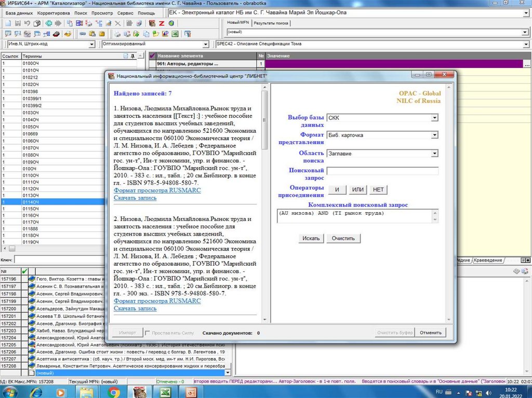This screenshot has width=532, height=398.
Task: Click the save diskette icon in toolbar
Action: pos(18,23)
